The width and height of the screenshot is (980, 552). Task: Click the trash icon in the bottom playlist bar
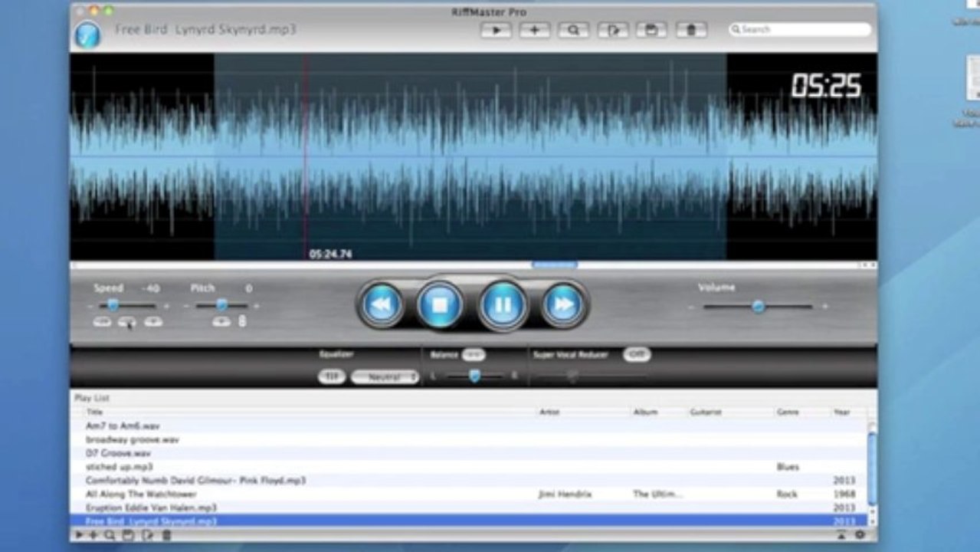(166, 535)
